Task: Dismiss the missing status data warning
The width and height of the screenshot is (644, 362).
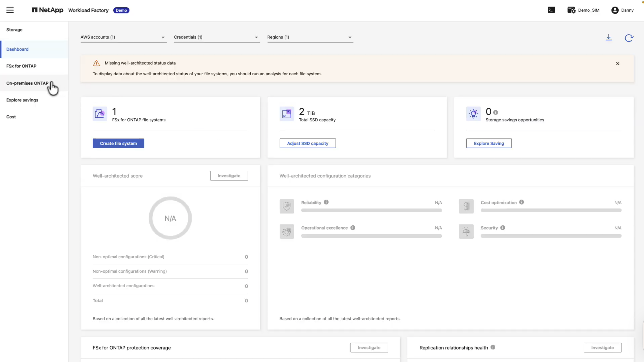Action: [x=618, y=64]
